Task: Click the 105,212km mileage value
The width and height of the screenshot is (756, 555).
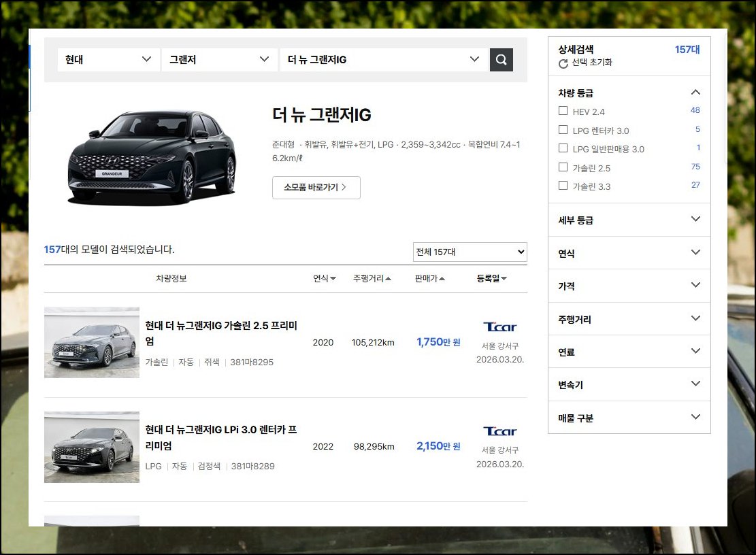Action: pos(373,343)
